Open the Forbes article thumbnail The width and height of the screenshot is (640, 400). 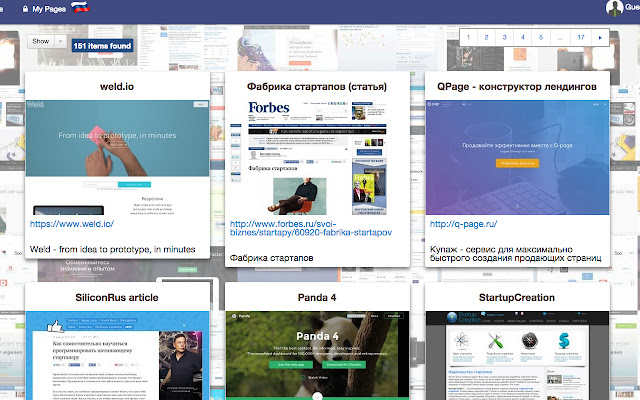(317, 158)
